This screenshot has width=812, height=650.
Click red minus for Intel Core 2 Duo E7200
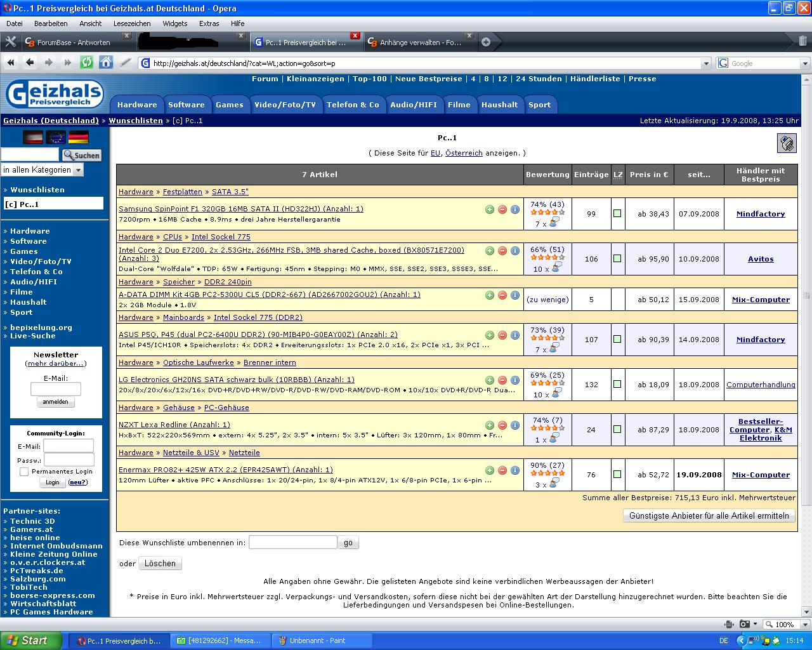pyautogui.click(x=502, y=251)
